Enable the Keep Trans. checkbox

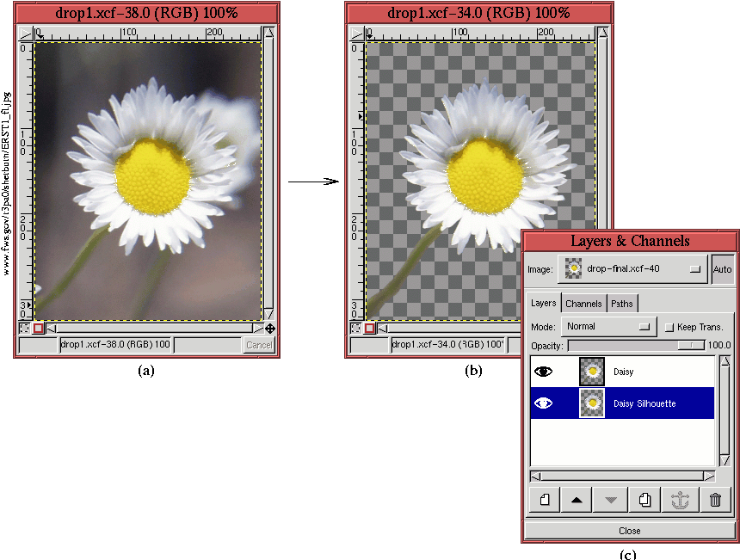(x=669, y=327)
